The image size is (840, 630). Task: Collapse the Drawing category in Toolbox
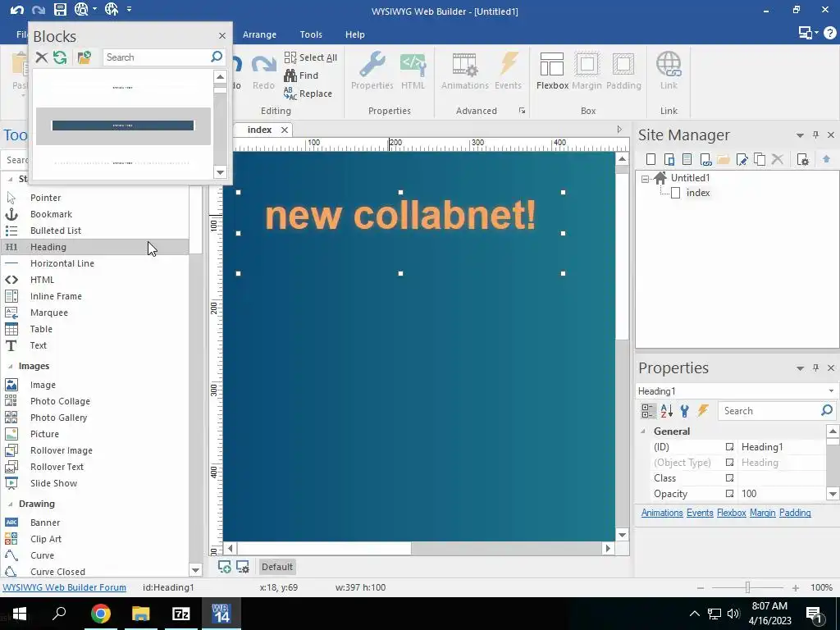click(10, 504)
